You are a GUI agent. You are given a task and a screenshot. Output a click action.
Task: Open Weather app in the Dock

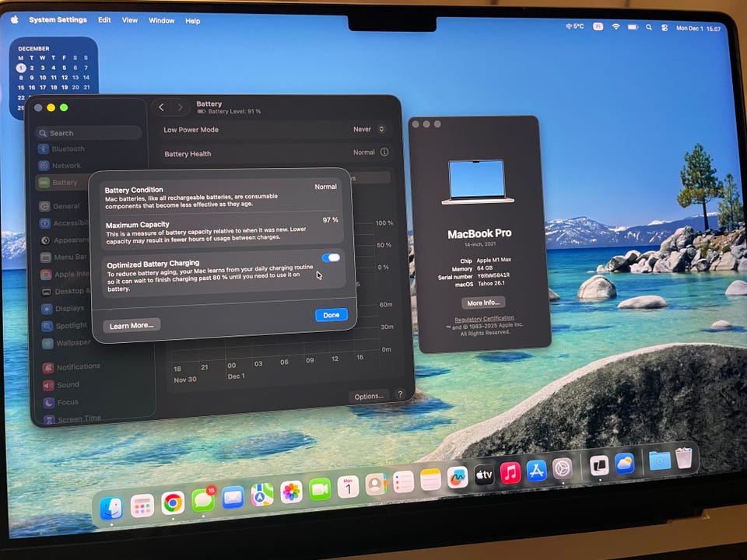(625, 464)
